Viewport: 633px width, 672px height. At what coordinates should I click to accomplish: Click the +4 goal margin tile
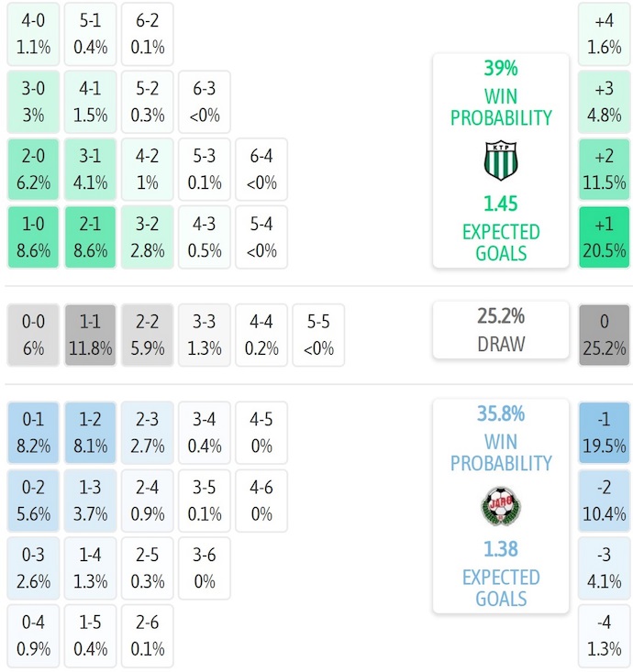tap(605, 32)
